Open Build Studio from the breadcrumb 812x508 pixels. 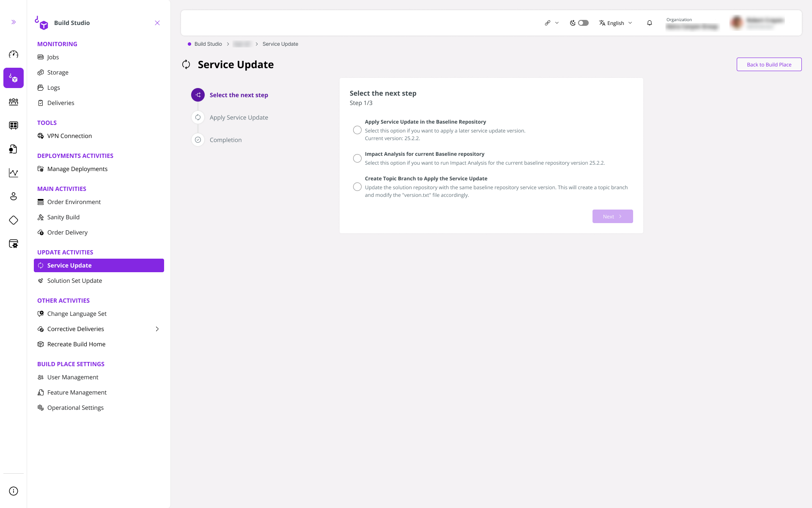(208, 44)
